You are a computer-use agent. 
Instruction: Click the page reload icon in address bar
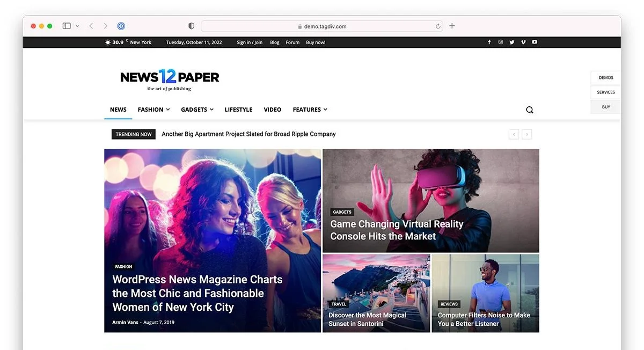(438, 26)
